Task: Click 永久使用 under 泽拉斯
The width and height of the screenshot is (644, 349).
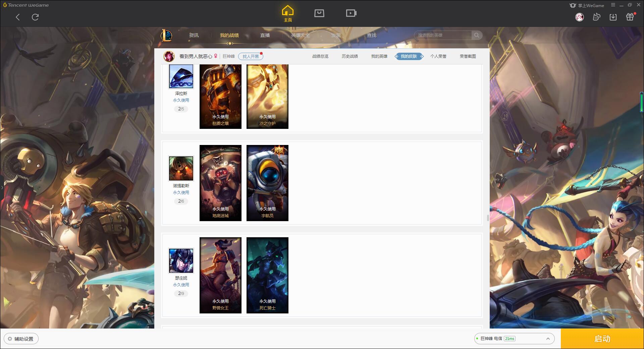Action: click(181, 100)
